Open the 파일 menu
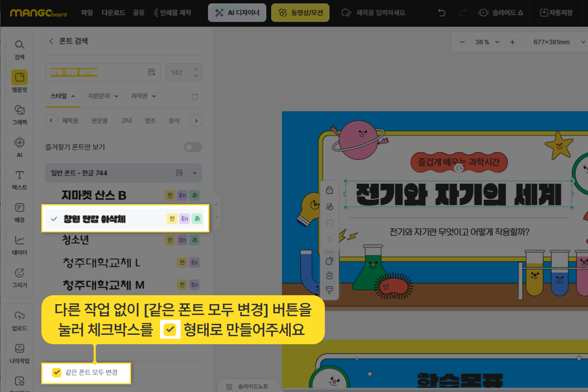The width and height of the screenshot is (588, 392). point(87,13)
